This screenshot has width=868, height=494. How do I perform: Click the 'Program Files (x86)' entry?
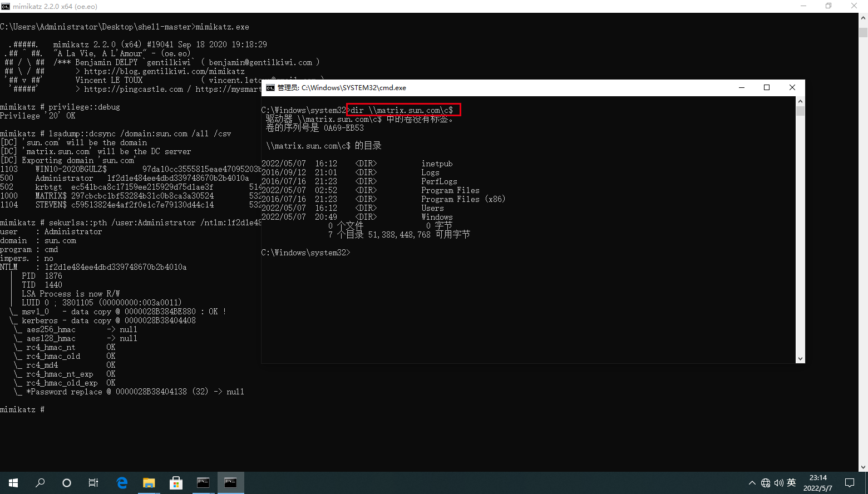coord(463,199)
